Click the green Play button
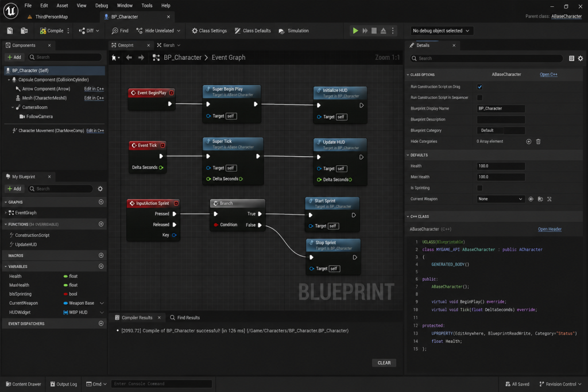 (x=355, y=31)
